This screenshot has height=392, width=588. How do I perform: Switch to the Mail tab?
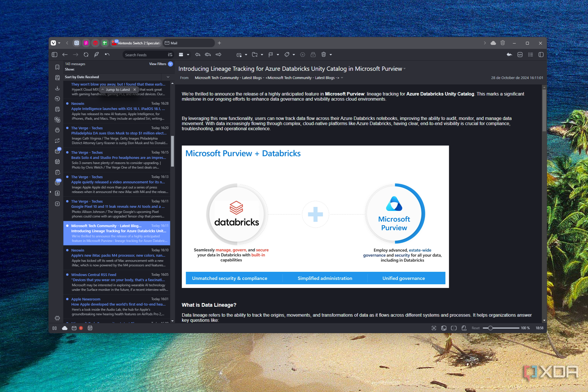coord(189,43)
